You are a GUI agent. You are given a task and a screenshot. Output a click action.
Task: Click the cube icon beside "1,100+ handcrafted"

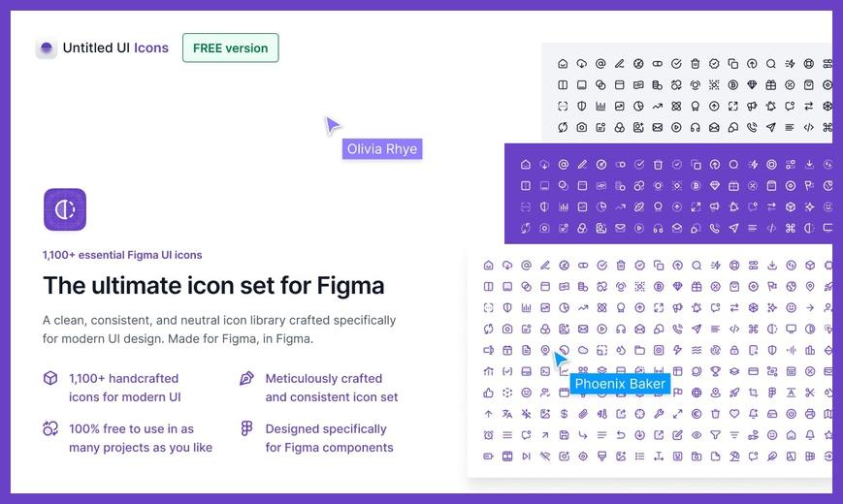pos(50,378)
